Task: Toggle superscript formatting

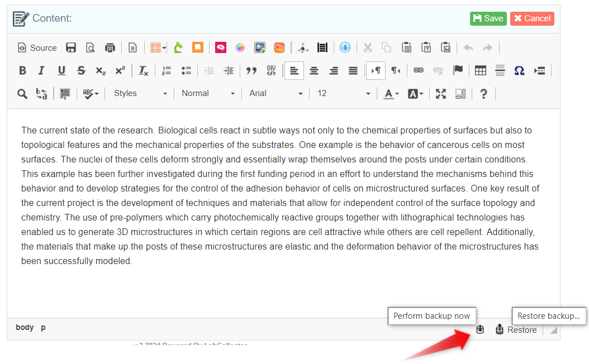Action: (x=120, y=70)
